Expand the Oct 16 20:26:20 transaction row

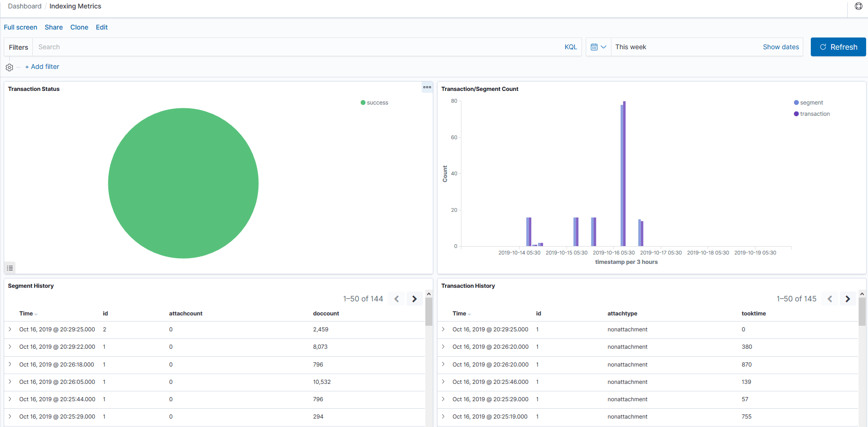[x=443, y=347]
